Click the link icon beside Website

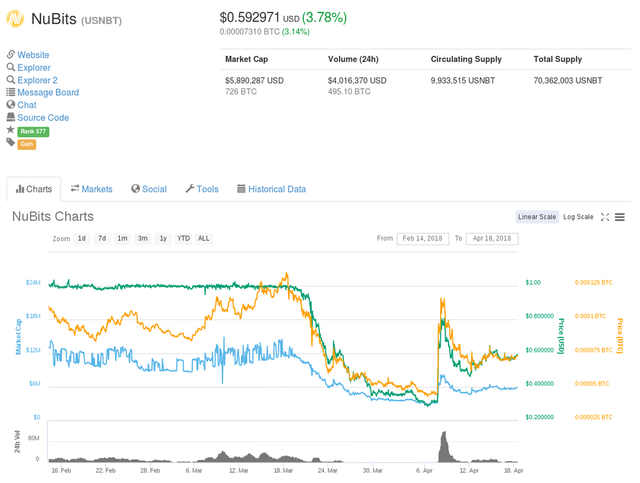pos(11,54)
